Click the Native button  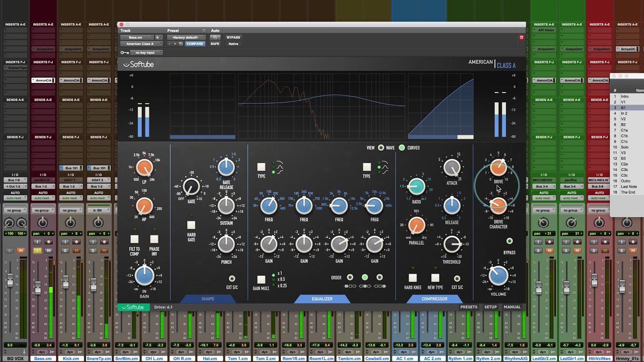tap(233, 44)
